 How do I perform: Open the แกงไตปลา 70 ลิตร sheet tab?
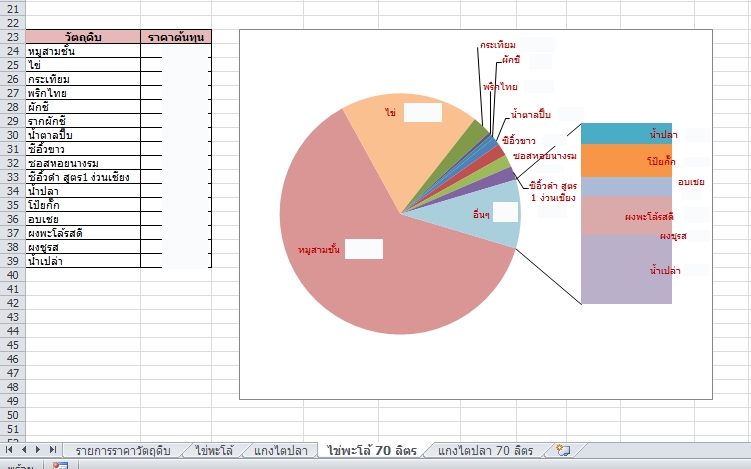pyautogui.click(x=485, y=450)
